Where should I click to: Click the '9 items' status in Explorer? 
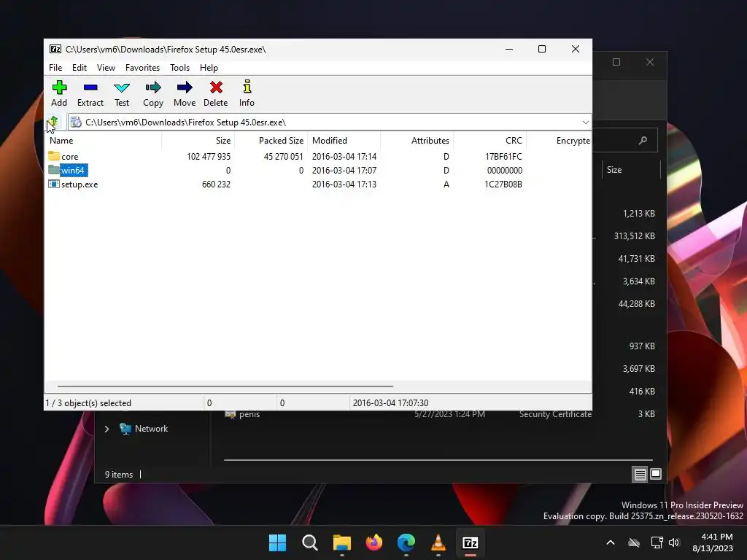119,474
